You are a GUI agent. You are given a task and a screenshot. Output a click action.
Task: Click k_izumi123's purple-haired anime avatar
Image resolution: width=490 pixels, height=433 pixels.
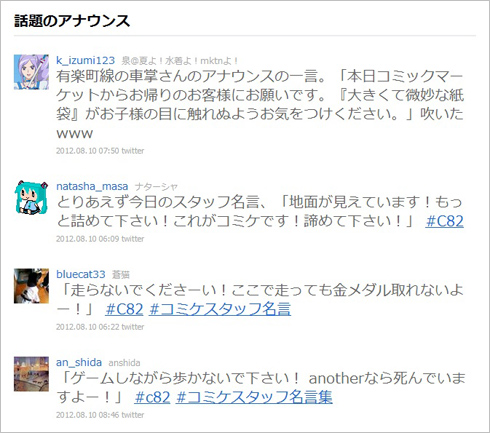pyautogui.click(x=31, y=72)
